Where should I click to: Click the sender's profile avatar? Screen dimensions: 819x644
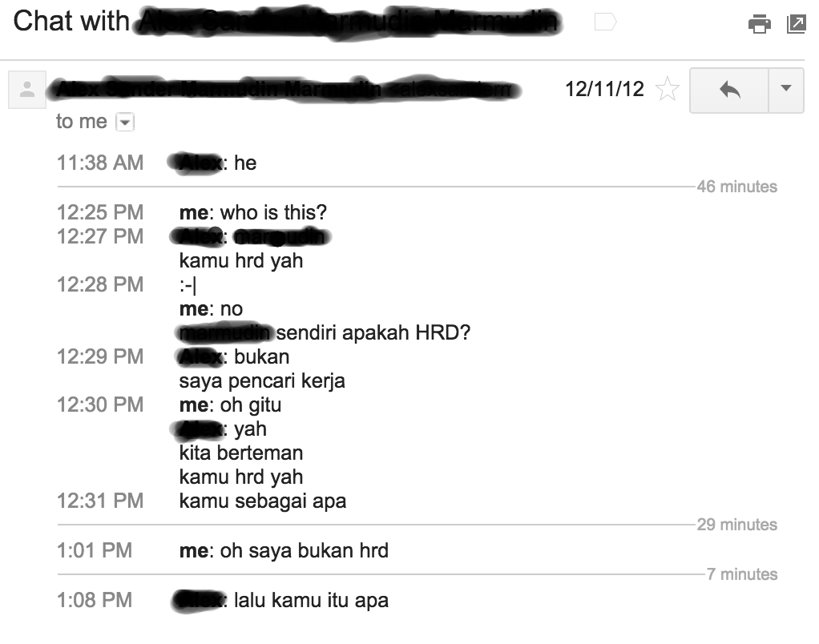click(27, 90)
